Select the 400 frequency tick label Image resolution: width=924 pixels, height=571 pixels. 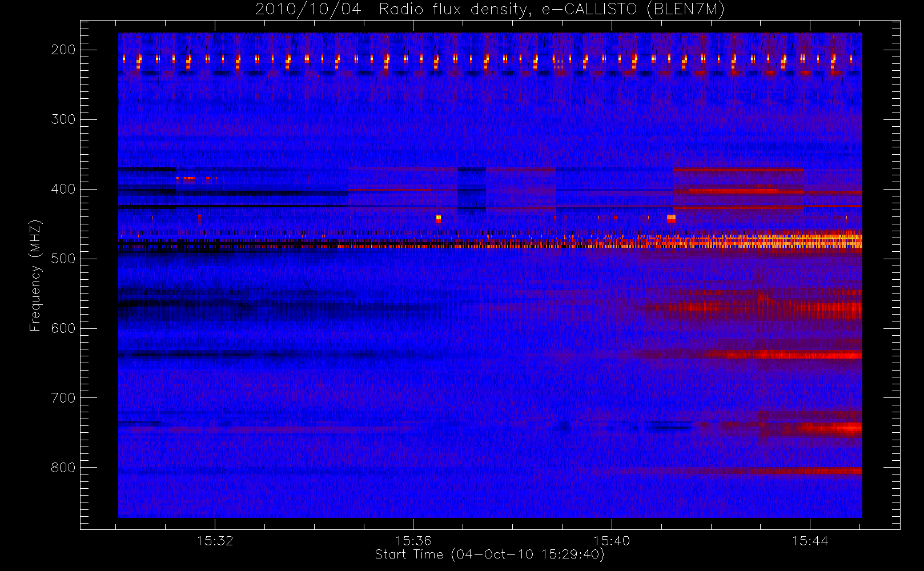pos(63,189)
